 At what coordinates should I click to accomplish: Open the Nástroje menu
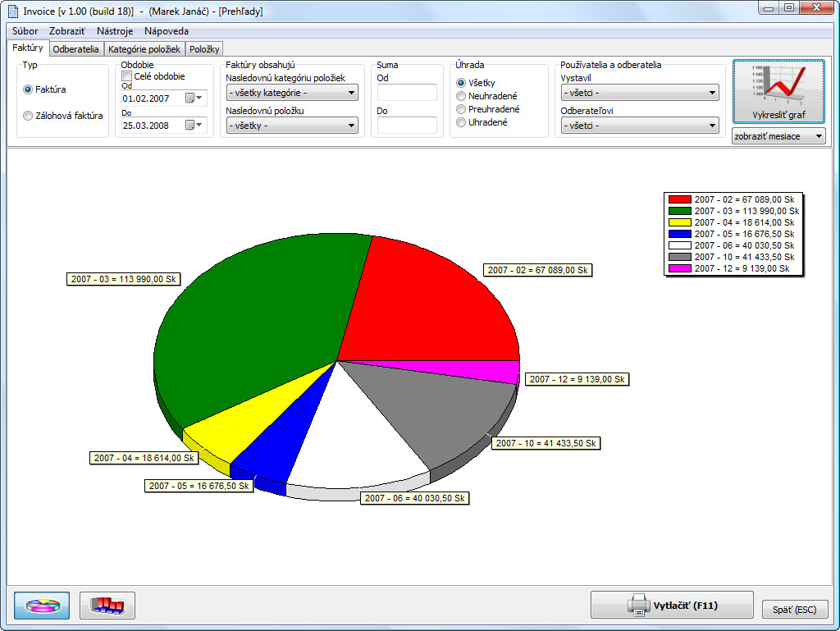(x=115, y=31)
